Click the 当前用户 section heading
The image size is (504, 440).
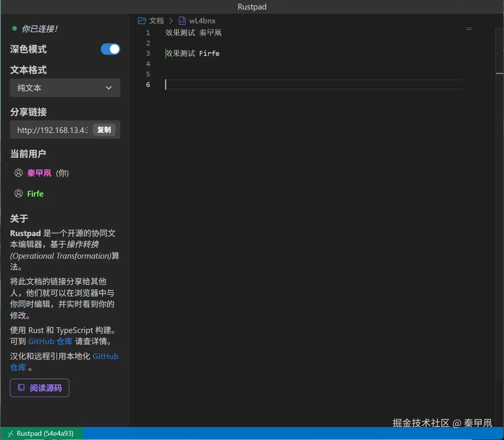[28, 154]
